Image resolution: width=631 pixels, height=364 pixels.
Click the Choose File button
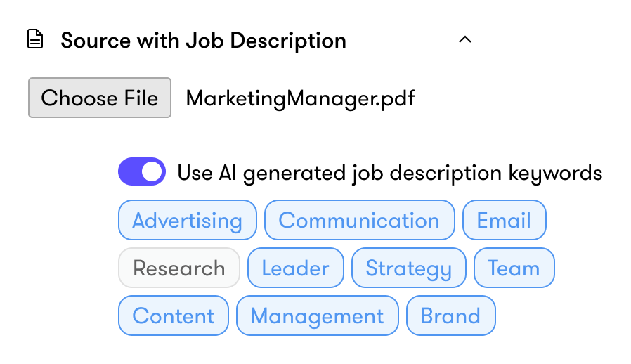tap(100, 98)
